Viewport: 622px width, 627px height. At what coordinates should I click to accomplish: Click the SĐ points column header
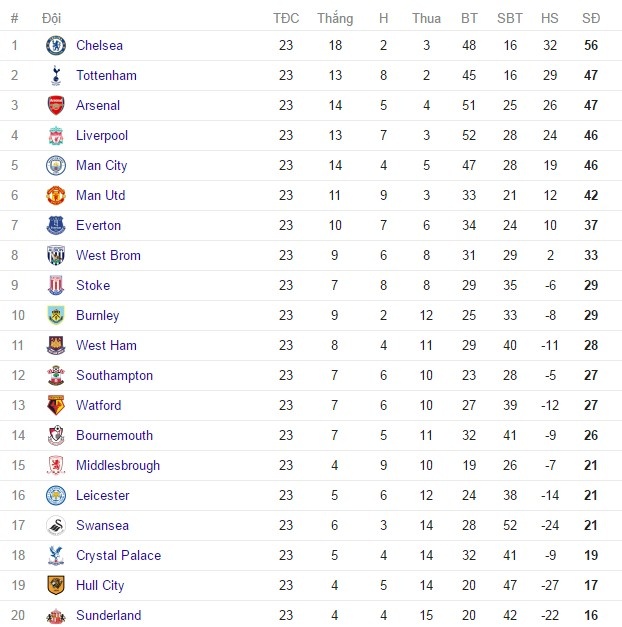point(591,18)
